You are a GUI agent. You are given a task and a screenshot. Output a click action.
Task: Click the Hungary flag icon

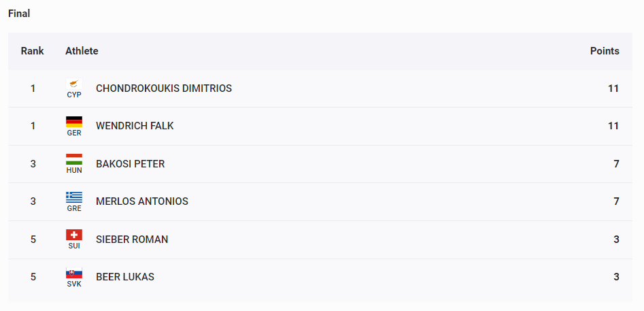[x=74, y=159]
